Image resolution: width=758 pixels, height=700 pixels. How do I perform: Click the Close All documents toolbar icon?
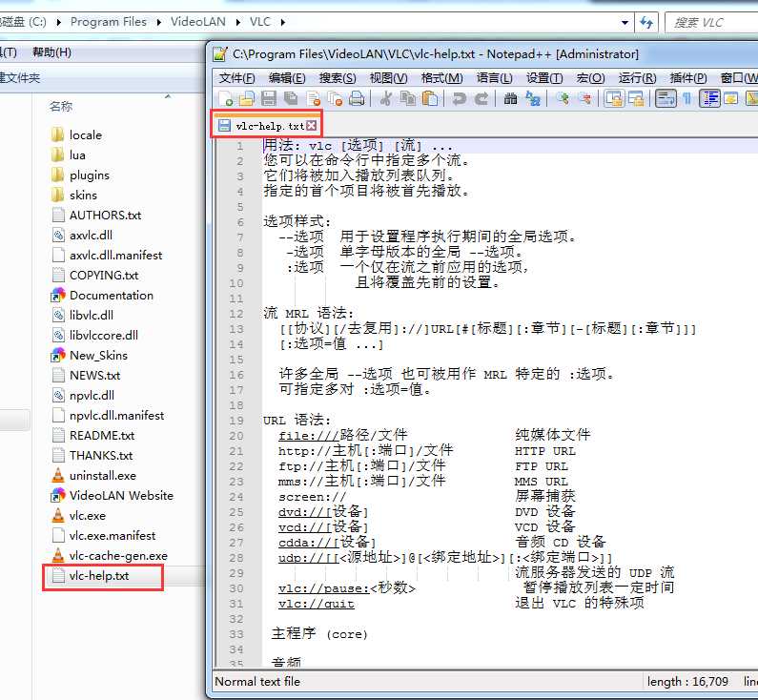pyautogui.click(x=335, y=98)
